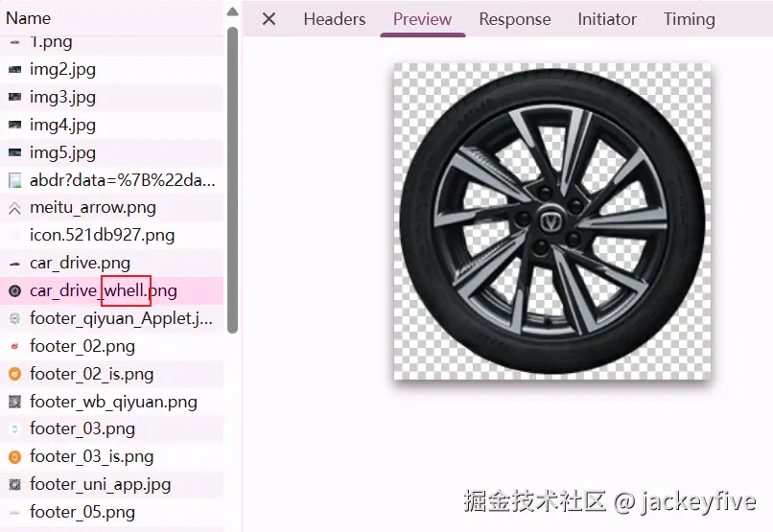Click the wheel image preview
The width and height of the screenshot is (773, 532).
(552, 221)
